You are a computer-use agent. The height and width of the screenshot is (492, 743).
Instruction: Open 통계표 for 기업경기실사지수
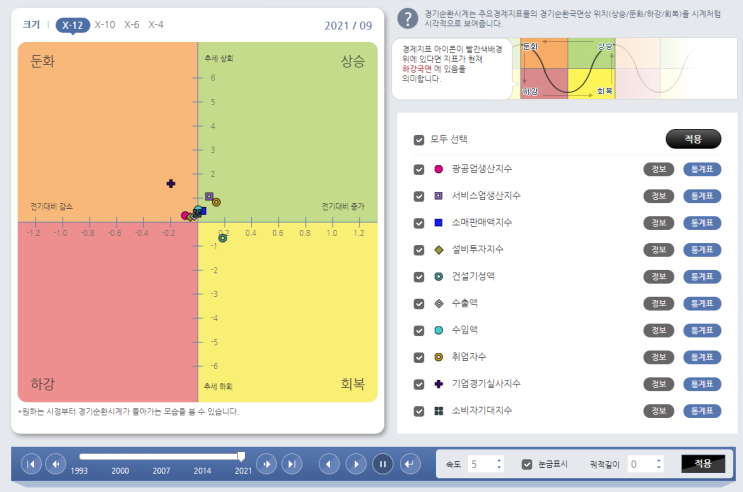coord(702,384)
